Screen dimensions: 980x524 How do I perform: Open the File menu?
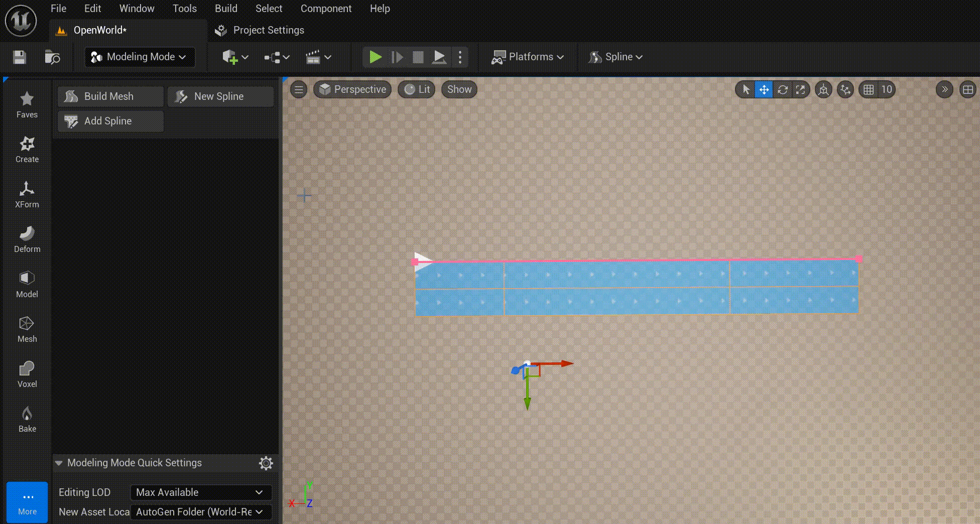[x=58, y=9]
